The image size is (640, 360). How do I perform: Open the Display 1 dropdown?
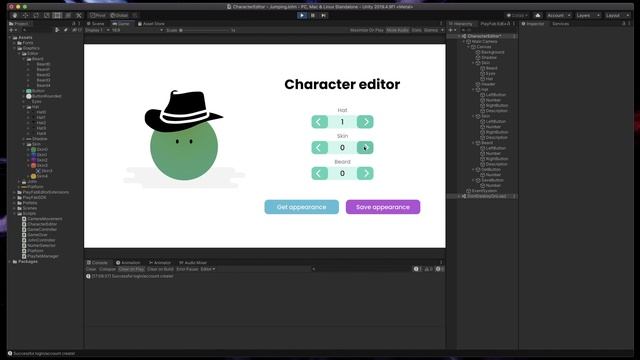tap(98, 30)
